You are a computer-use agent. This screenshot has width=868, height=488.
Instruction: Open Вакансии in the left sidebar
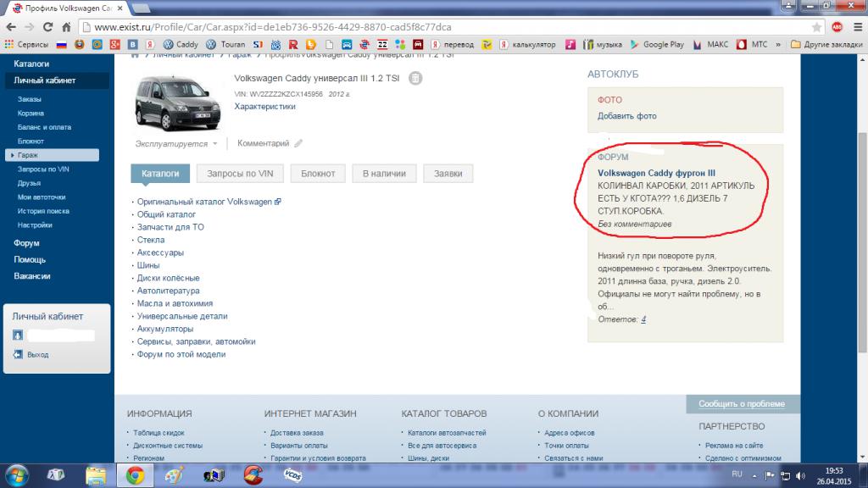point(32,276)
